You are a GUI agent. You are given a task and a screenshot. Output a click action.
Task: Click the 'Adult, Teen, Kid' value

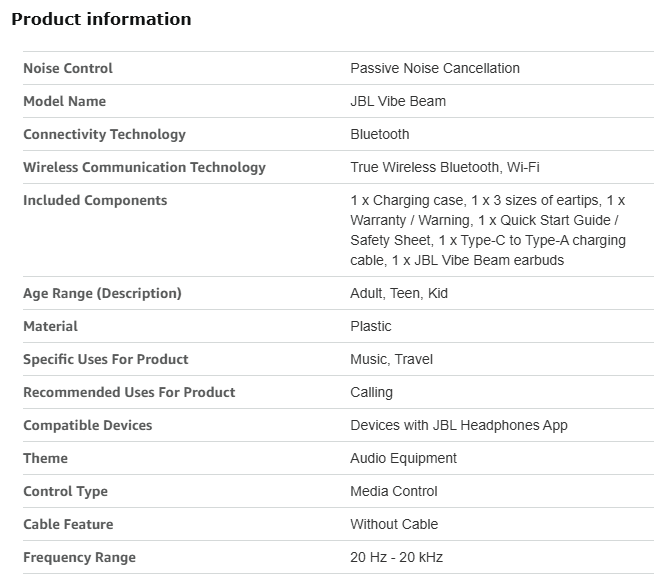point(399,293)
